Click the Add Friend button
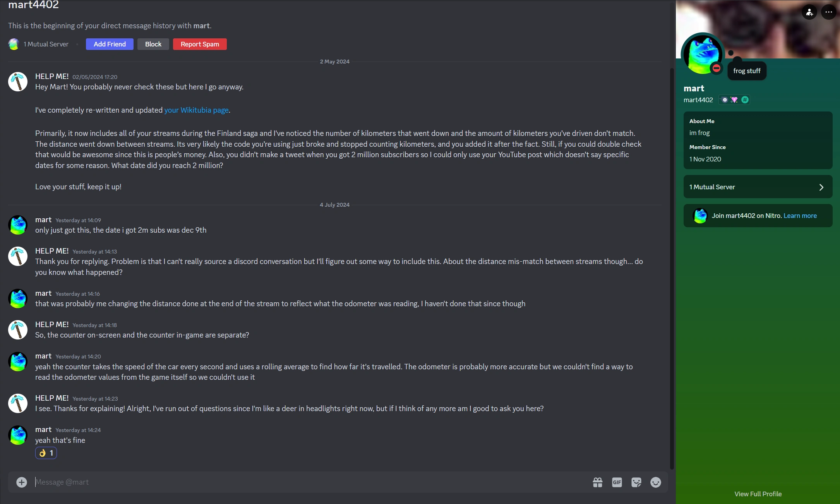Viewport: 840px width, 504px height. pos(110,44)
